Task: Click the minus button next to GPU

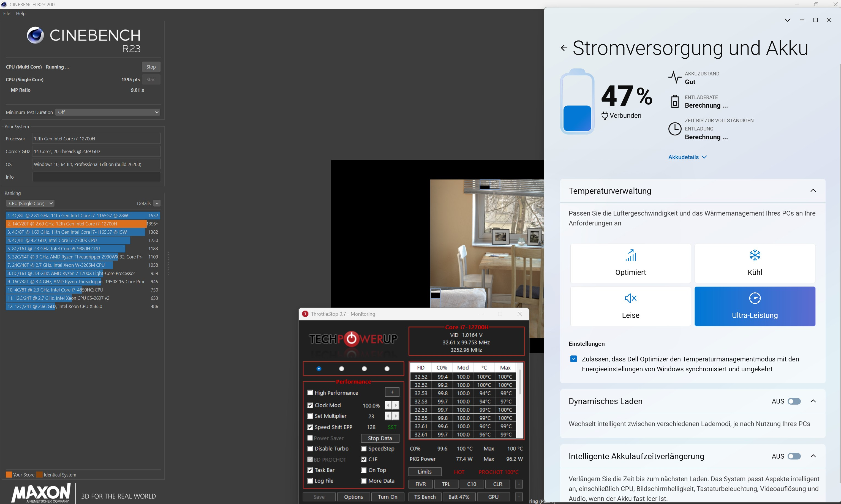Action: (x=519, y=497)
